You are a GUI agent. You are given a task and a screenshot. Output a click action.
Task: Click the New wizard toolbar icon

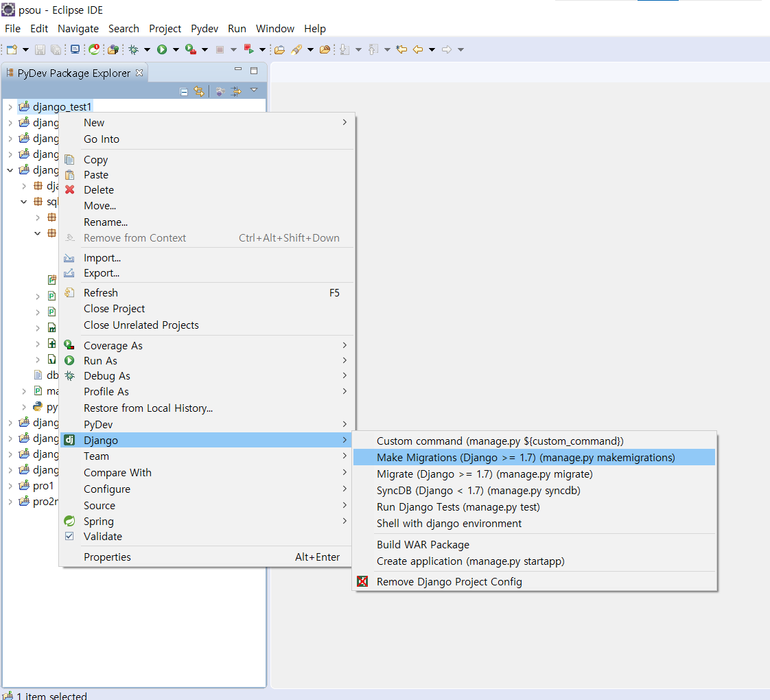tap(12, 49)
